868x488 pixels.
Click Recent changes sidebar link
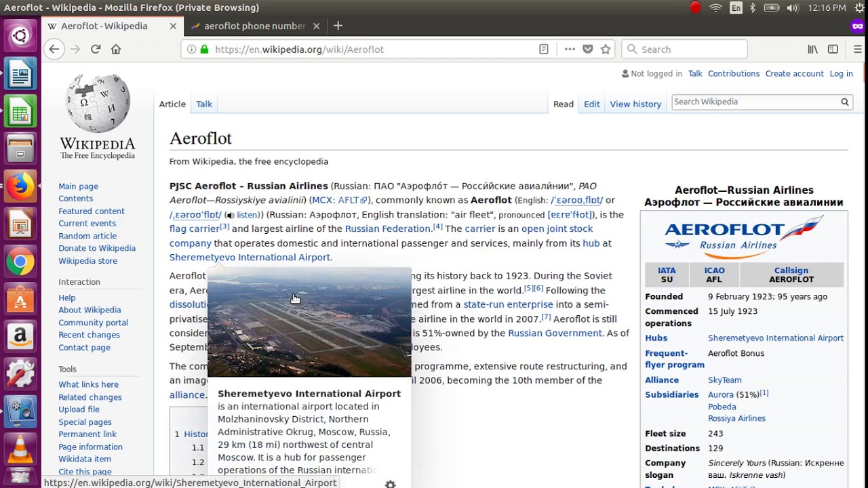pyautogui.click(x=89, y=335)
